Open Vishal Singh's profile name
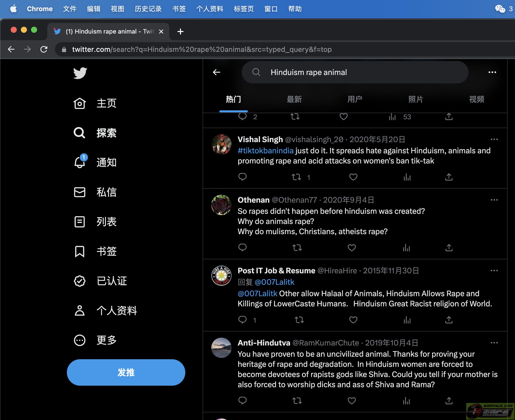515x420 pixels. 260,139
